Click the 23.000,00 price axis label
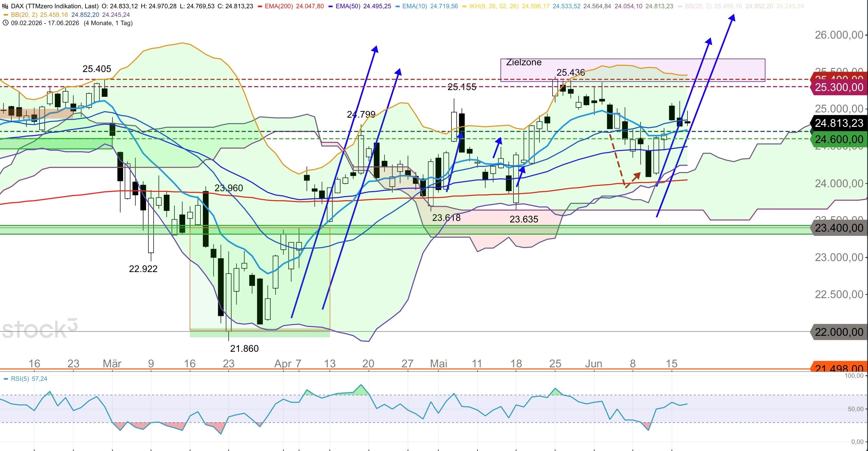Screen dimensions: 868x451 pos(839,257)
